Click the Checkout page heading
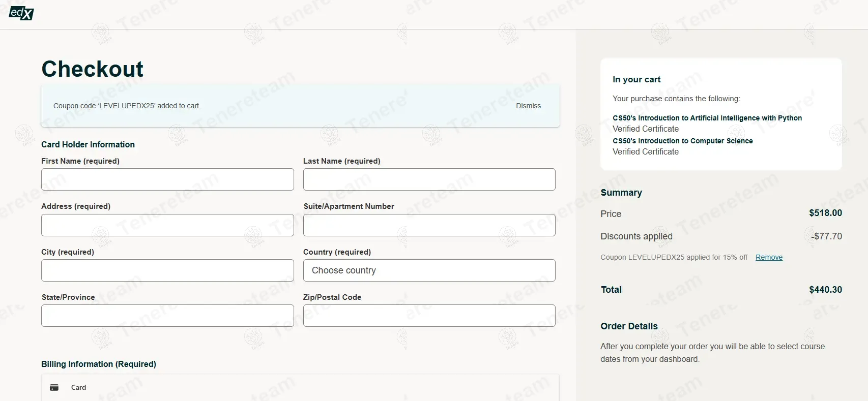The image size is (868, 401). tap(93, 69)
